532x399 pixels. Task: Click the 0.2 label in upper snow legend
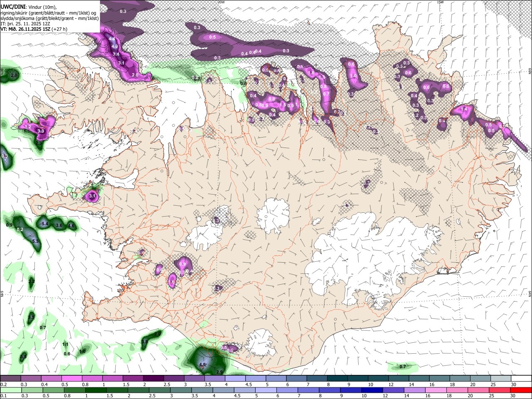click(x=4, y=384)
